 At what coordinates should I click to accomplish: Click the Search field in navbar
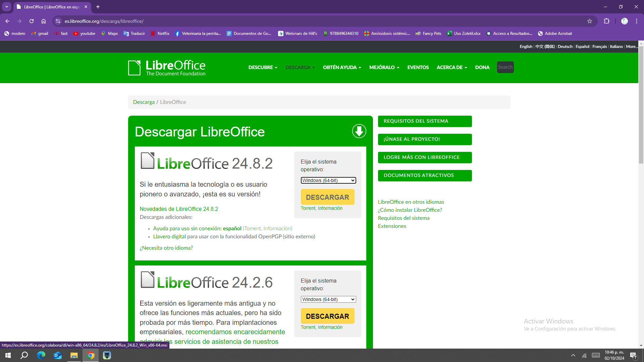[505, 67]
